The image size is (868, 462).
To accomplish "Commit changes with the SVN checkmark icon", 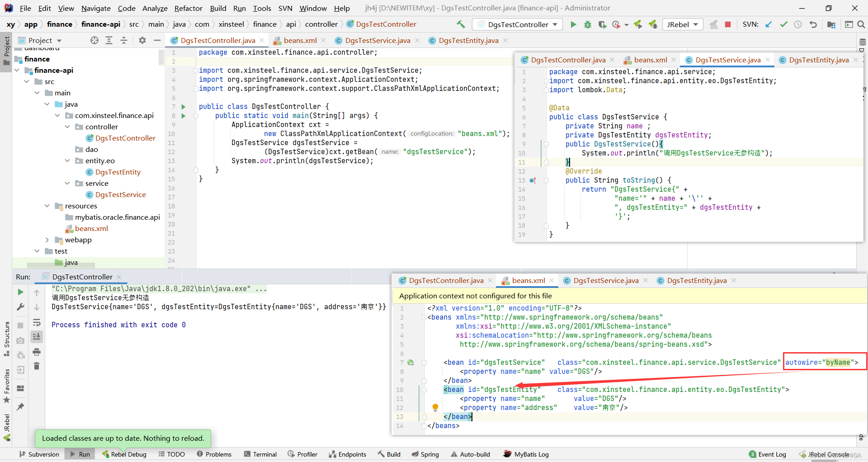I will pyautogui.click(x=783, y=24).
